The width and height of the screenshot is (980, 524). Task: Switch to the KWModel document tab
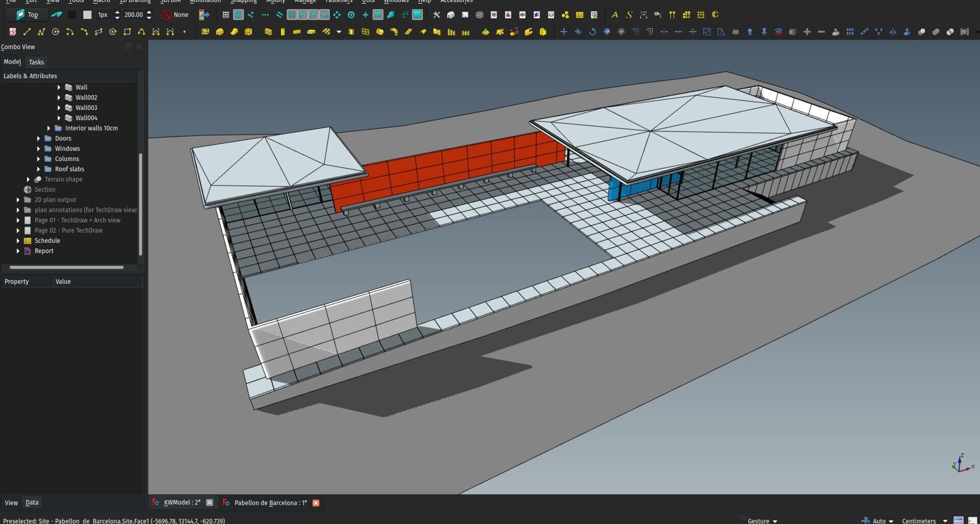click(182, 503)
